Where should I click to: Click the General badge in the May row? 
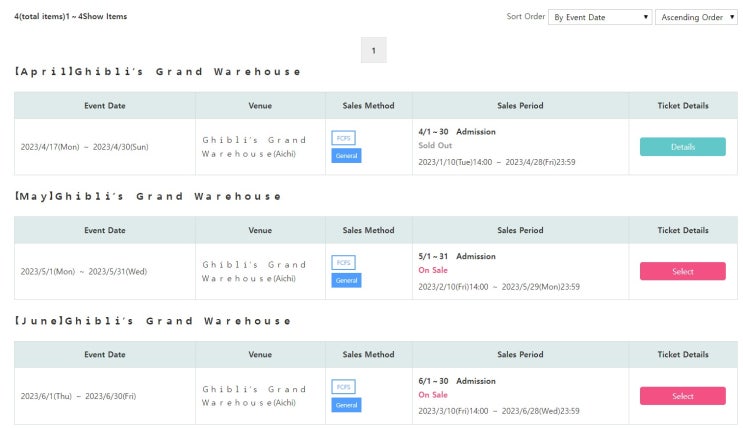tap(346, 280)
